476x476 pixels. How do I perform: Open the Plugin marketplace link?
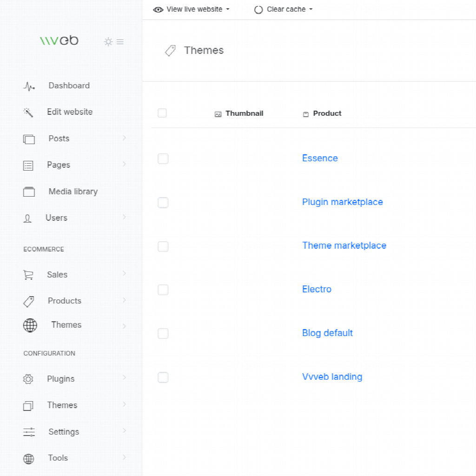pyautogui.click(x=342, y=202)
